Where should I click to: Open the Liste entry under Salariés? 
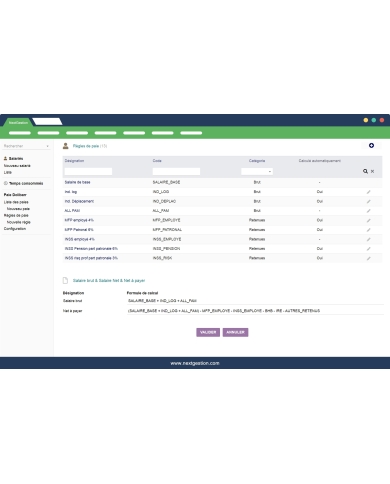tap(8, 172)
